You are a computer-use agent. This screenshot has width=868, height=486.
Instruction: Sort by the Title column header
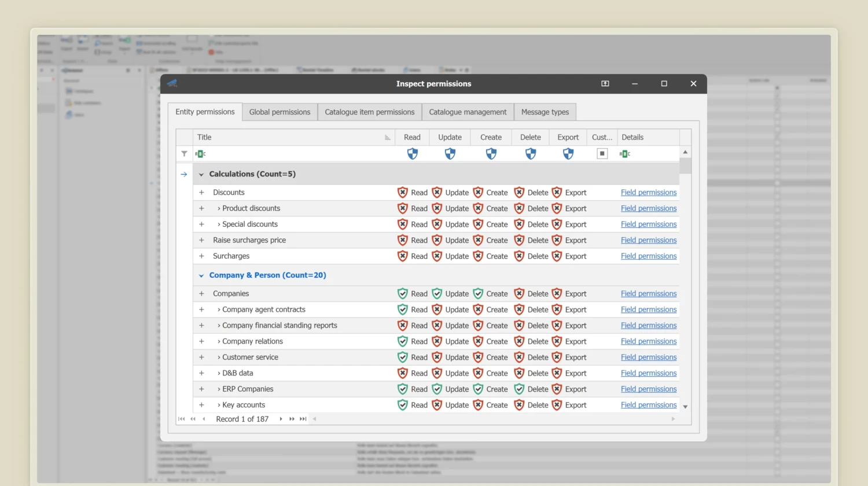(x=294, y=137)
